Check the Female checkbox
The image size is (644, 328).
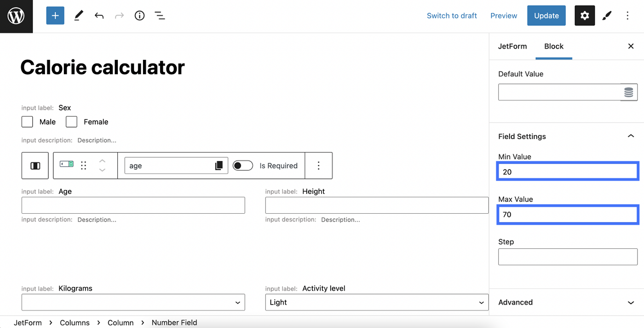71,122
